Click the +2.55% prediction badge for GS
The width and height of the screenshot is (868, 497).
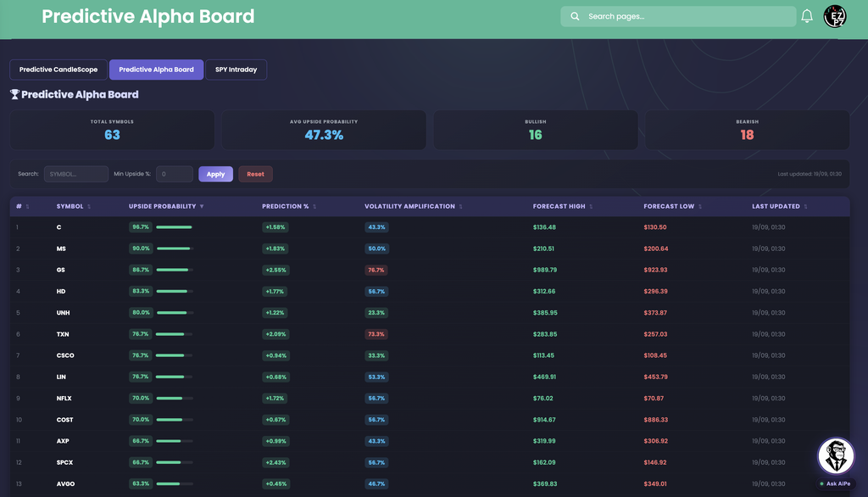(275, 271)
